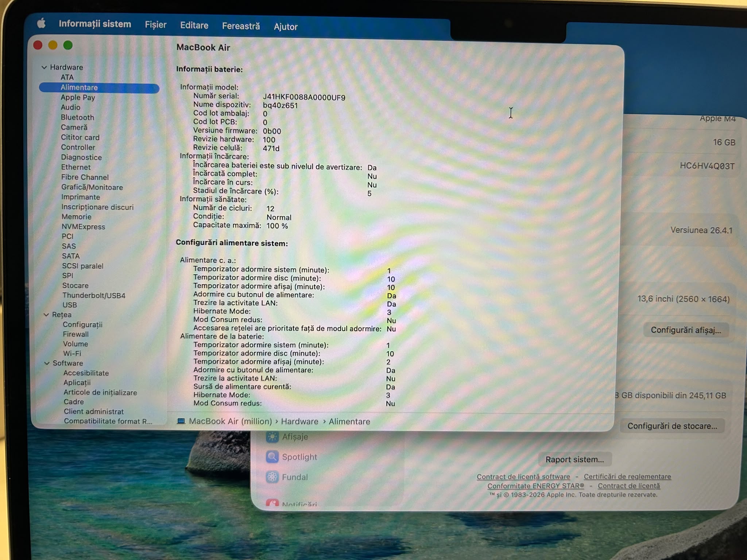This screenshot has width=747, height=560.
Task: Click the serial number J41HKF0088A0000UF9
Action: 304,97
